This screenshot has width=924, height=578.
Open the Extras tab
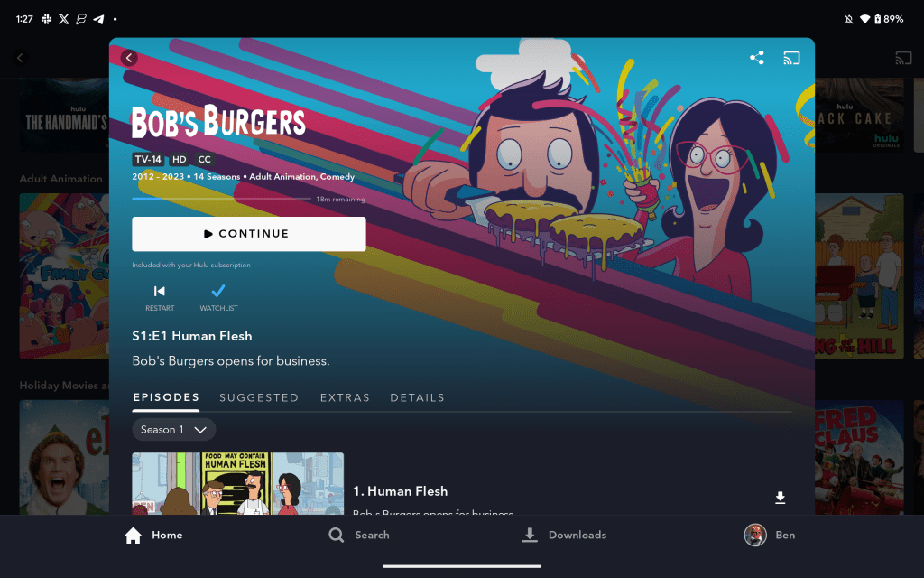tap(345, 397)
